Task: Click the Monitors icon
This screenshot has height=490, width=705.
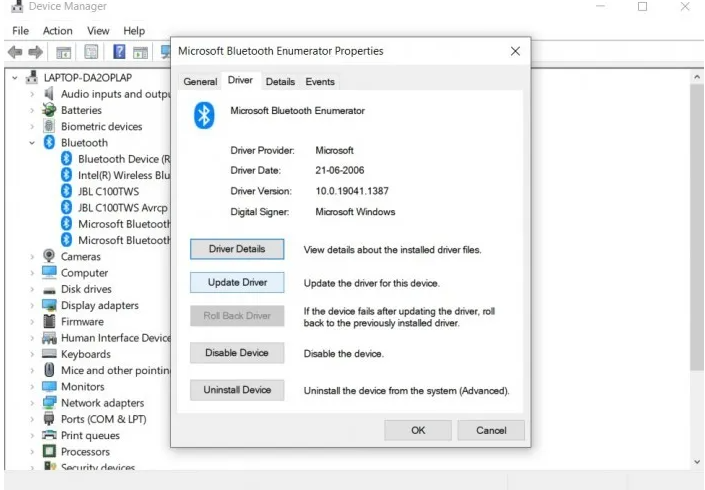Action: 49,386
